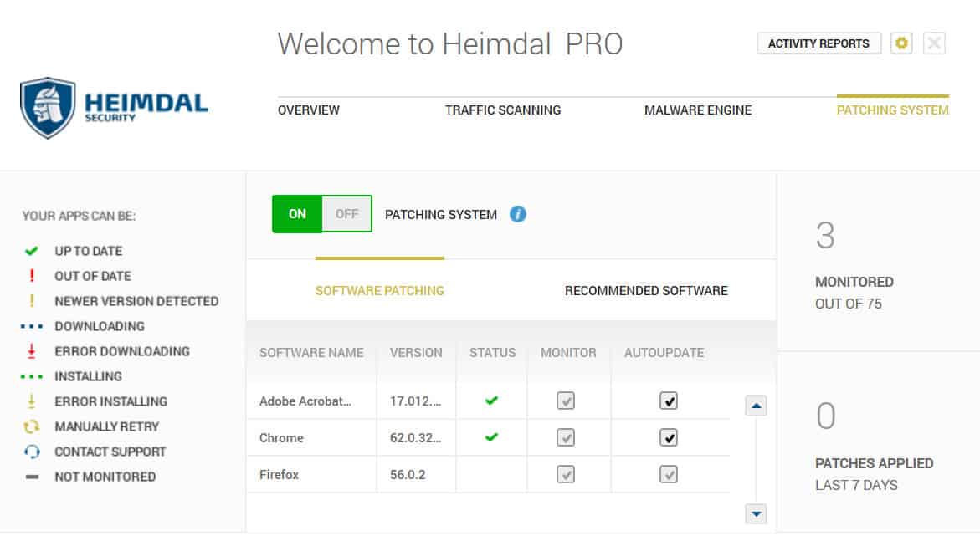The width and height of the screenshot is (980, 541).
Task: Click the Status column header
Action: 492,352
